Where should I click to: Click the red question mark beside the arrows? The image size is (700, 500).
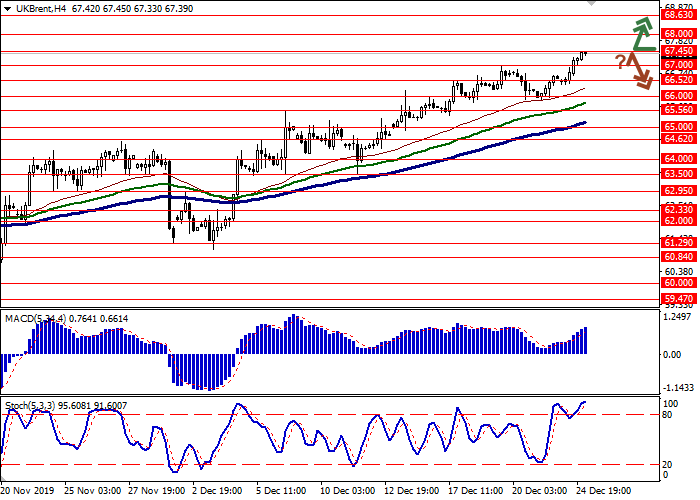(620, 62)
